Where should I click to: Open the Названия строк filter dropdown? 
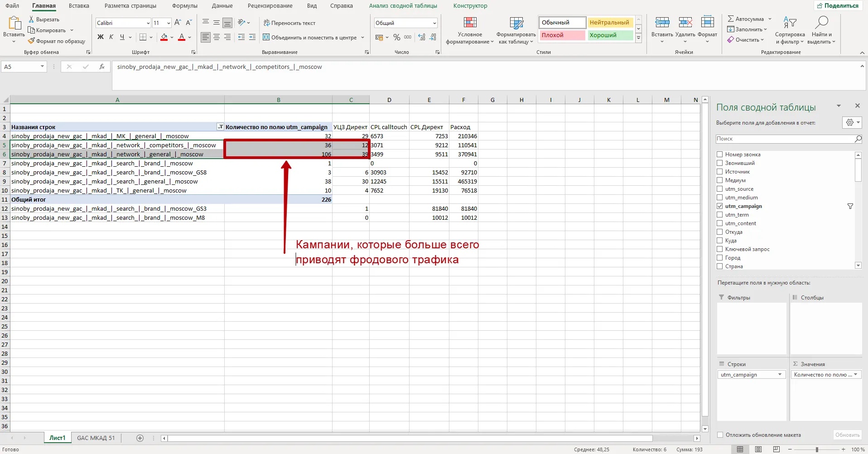click(220, 127)
